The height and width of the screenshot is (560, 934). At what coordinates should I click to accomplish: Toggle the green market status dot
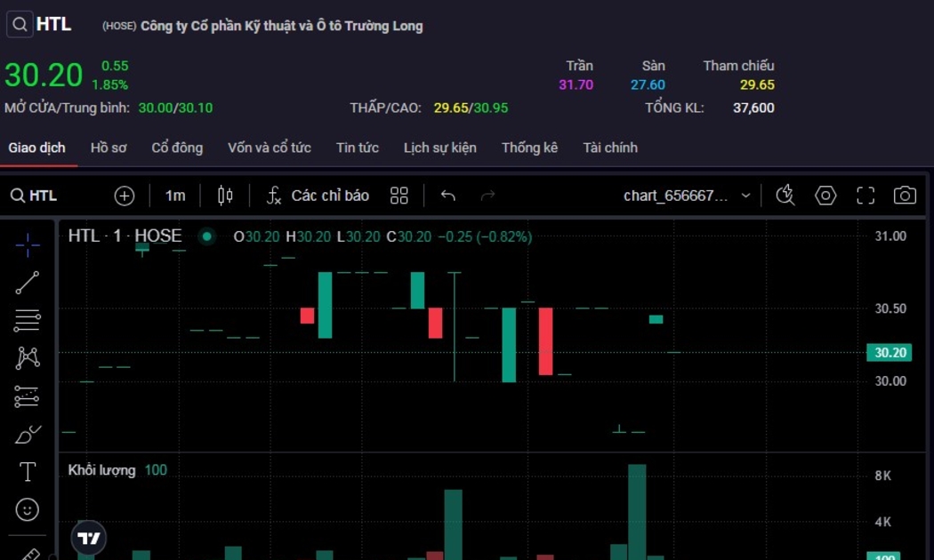coord(206,236)
